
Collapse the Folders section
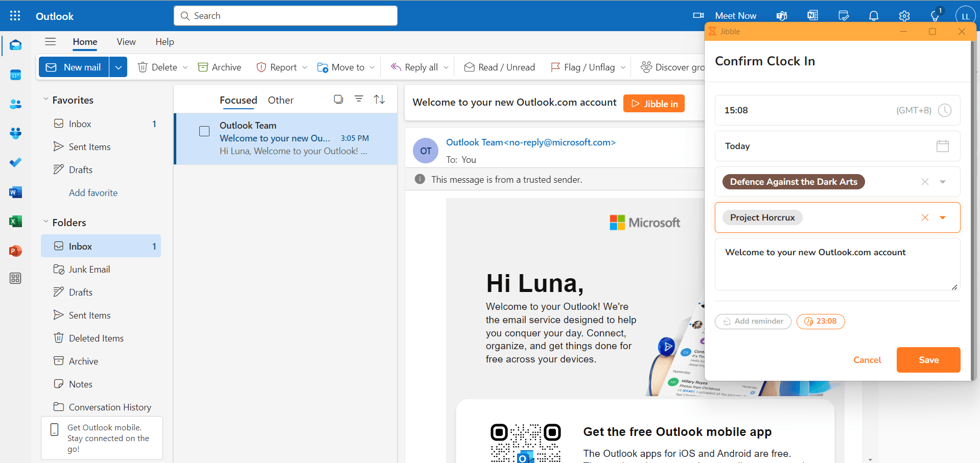point(45,222)
